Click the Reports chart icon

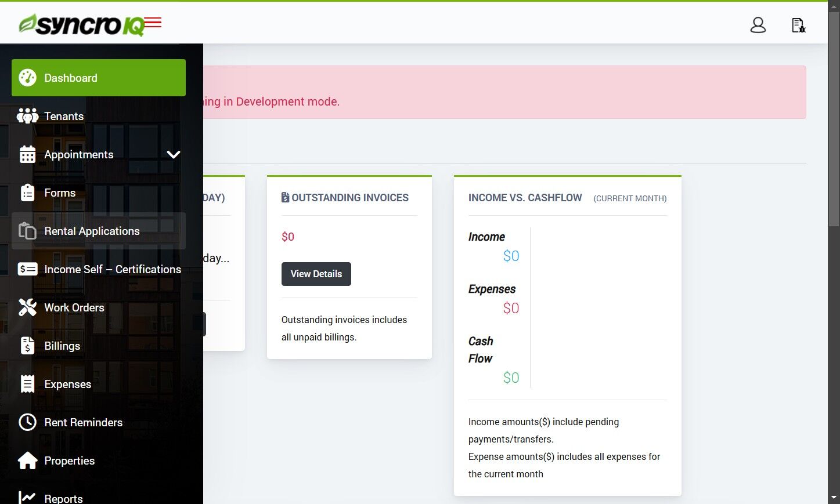(x=27, y=498)
